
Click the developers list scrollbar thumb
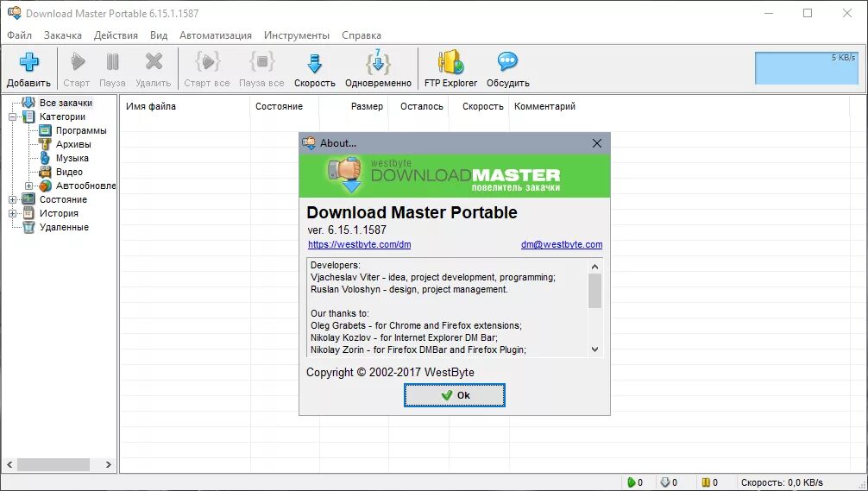[x=595, y=291]
